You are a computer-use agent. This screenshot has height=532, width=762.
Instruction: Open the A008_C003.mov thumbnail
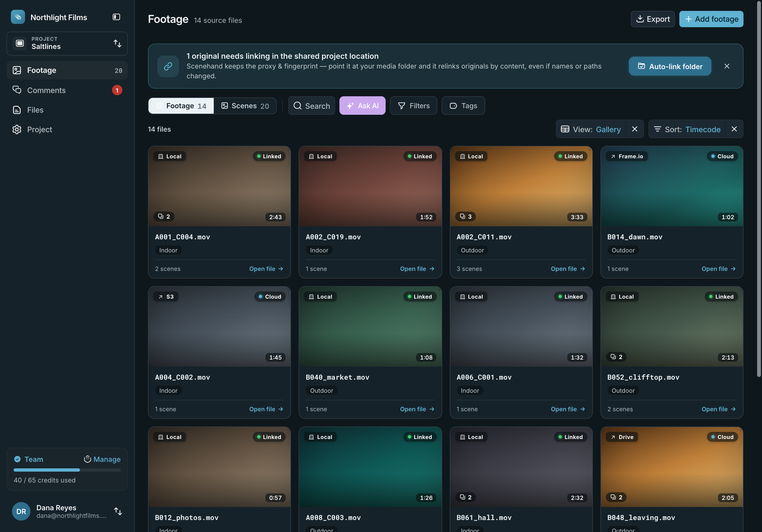[370, 467]
